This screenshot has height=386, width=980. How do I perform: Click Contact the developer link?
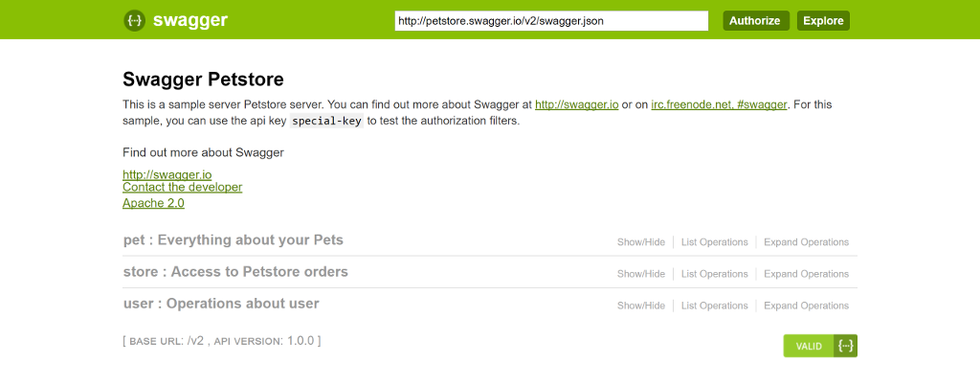point(182,188)
